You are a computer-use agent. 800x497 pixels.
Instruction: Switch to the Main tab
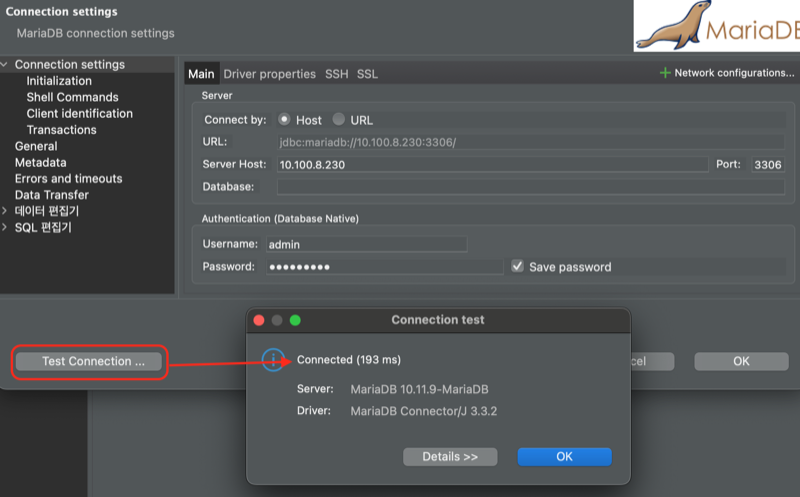[x=202, y=74]
